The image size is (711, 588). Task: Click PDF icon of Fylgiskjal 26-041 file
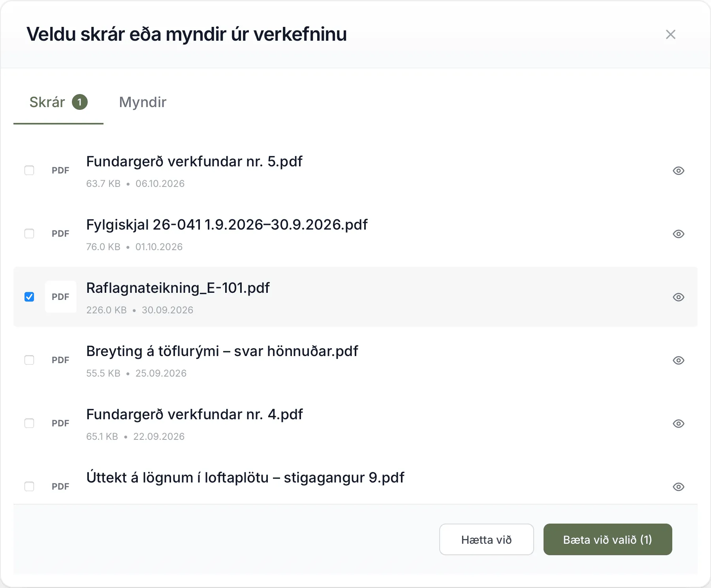pos(60,234)
